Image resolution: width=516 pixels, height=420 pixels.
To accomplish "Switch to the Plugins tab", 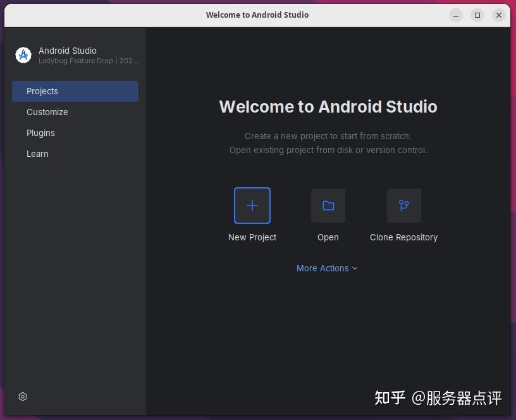I will [x=40, y=133].
